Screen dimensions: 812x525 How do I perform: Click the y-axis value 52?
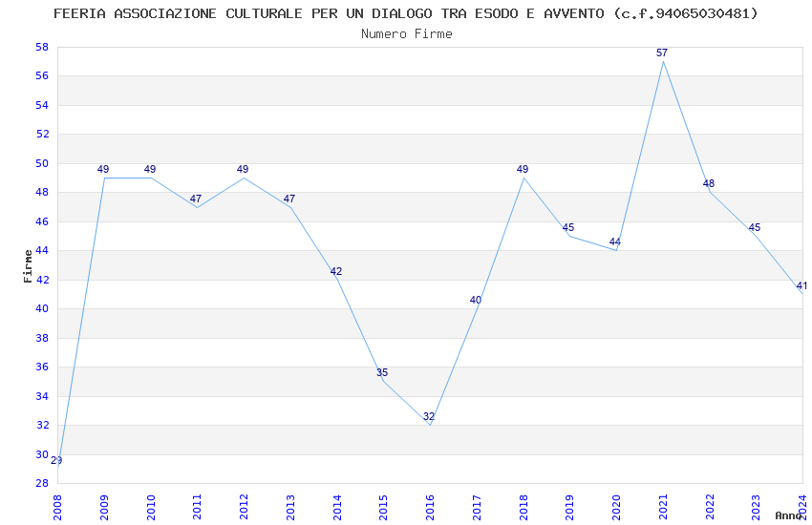point(42,134)
